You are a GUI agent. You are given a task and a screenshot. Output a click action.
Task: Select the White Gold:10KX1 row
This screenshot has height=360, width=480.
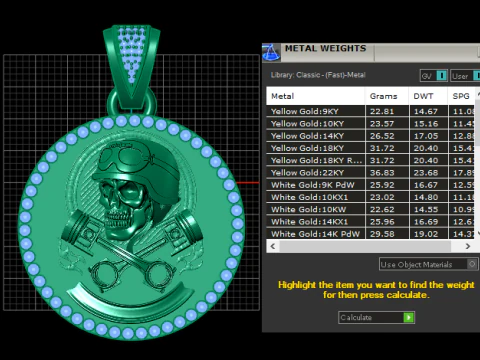(371, 197)
